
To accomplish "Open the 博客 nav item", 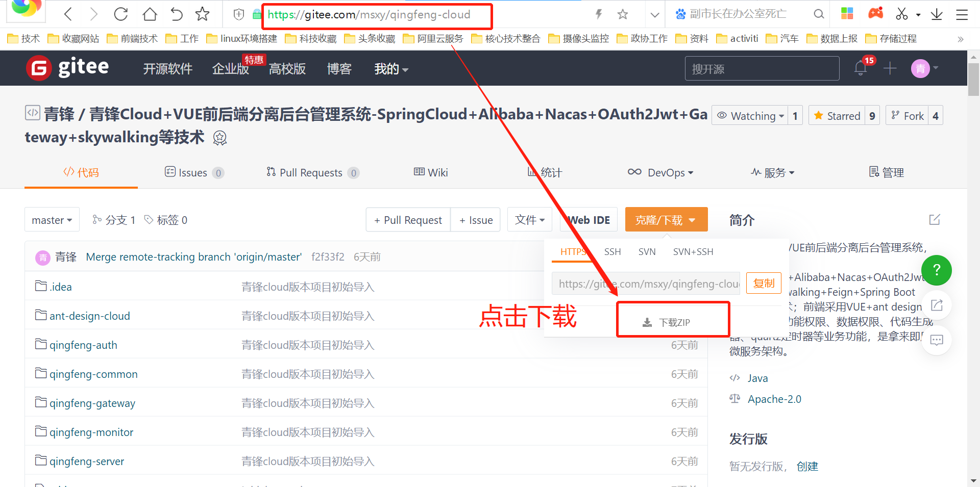I will [339, 69].
